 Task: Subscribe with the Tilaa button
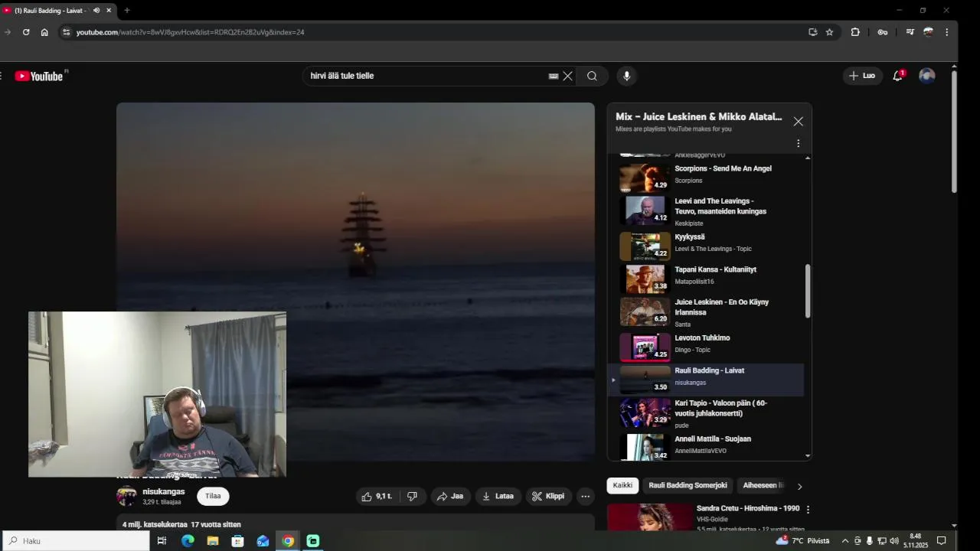pos(213,496)
